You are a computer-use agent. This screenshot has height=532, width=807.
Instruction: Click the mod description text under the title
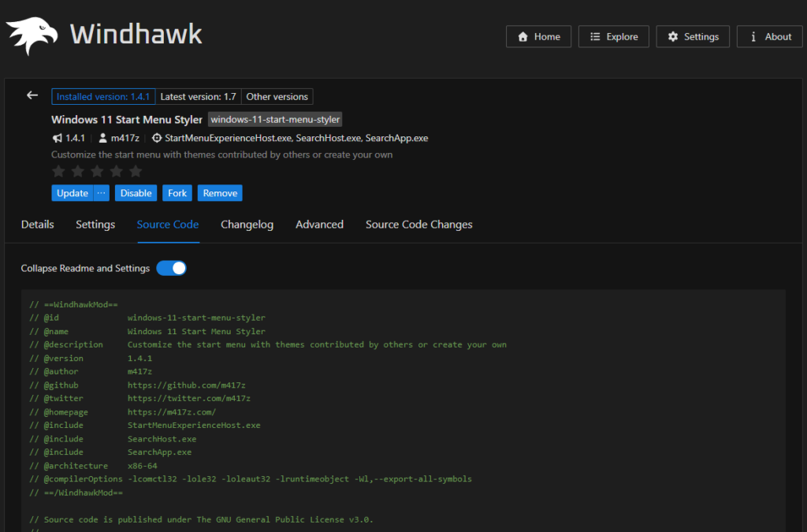tap(221, 154)
